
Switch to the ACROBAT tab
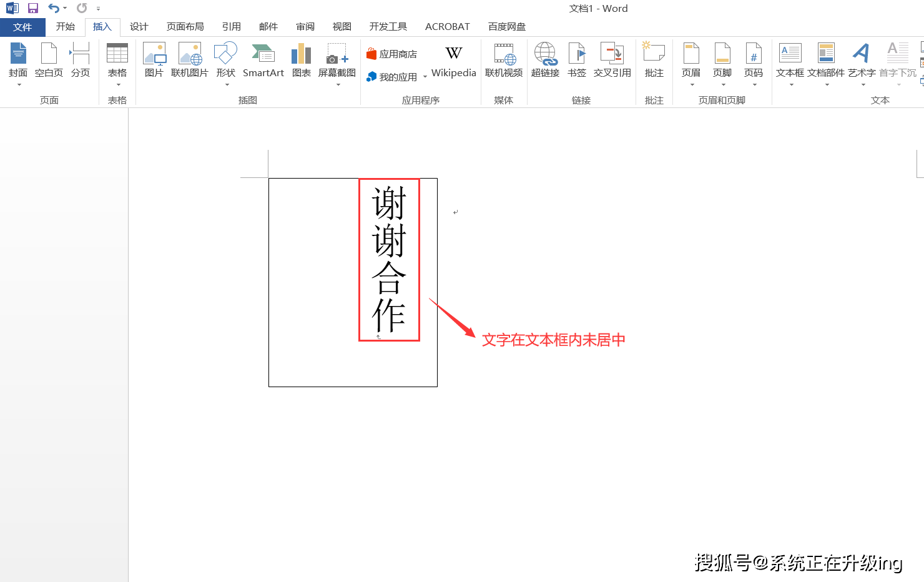[x=448, y=27]
